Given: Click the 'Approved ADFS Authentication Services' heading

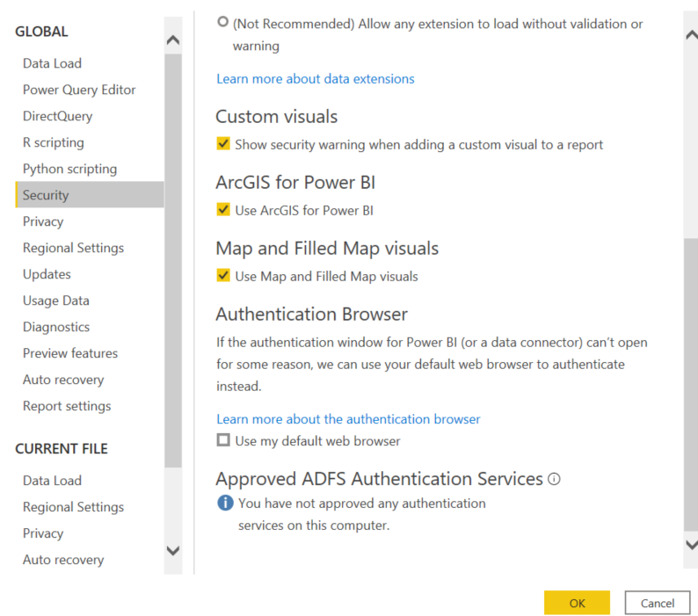Looking at the screenshot, I should pyautogui.click(x=379, y=479).
